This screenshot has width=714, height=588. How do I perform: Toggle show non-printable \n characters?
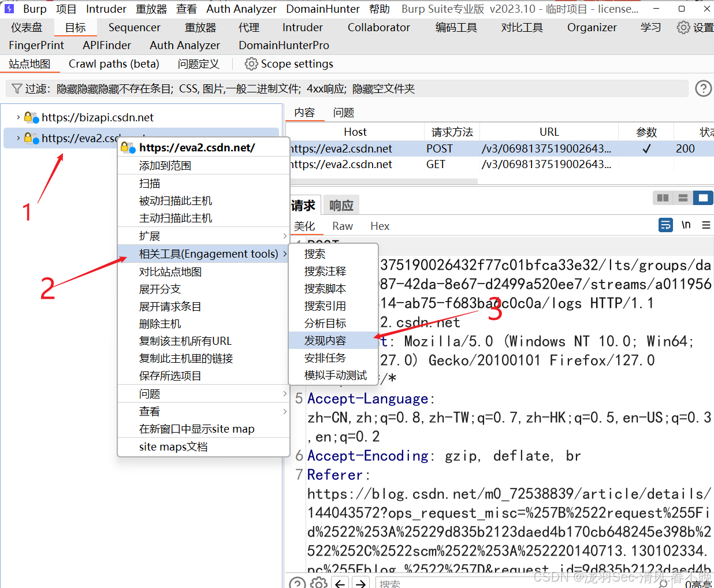tap(686, 225)
